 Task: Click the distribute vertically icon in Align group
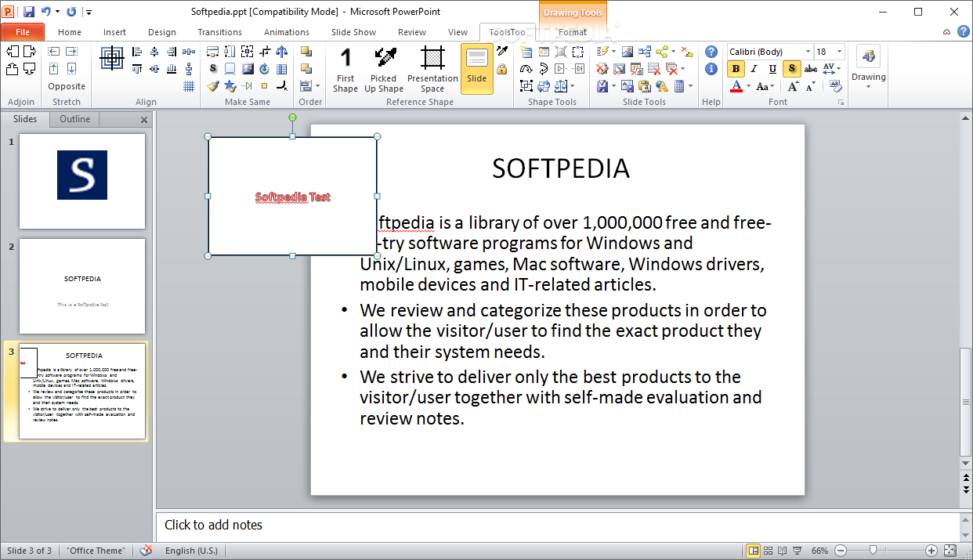(x=188, y=69)
